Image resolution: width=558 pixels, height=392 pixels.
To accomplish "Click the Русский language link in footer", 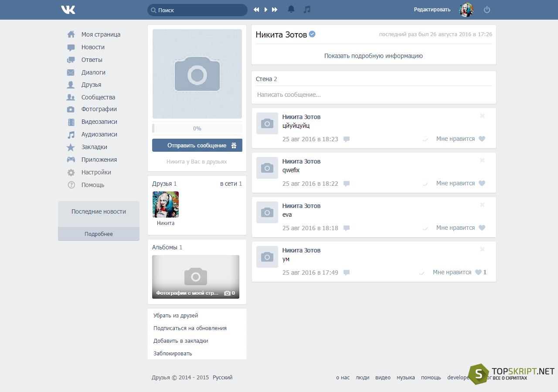I will (x=223, y=378).
